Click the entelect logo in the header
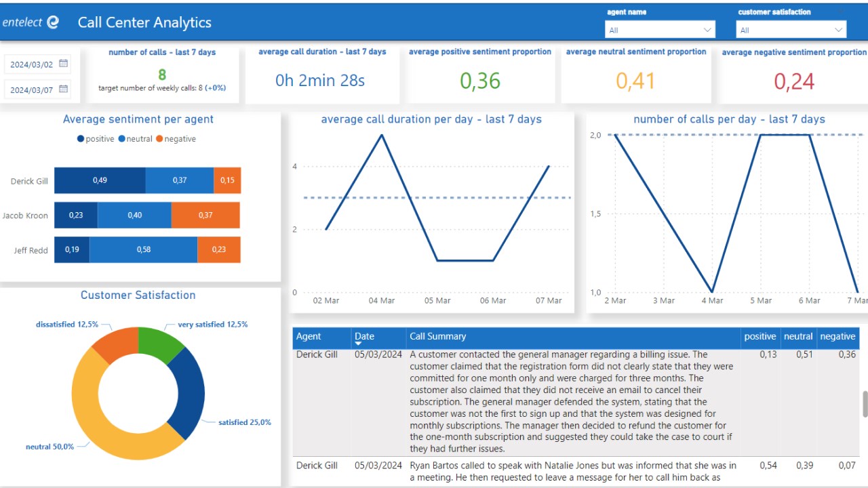This screenshot has width=868, height=488. pyautogui.click(x=31, y=22)
